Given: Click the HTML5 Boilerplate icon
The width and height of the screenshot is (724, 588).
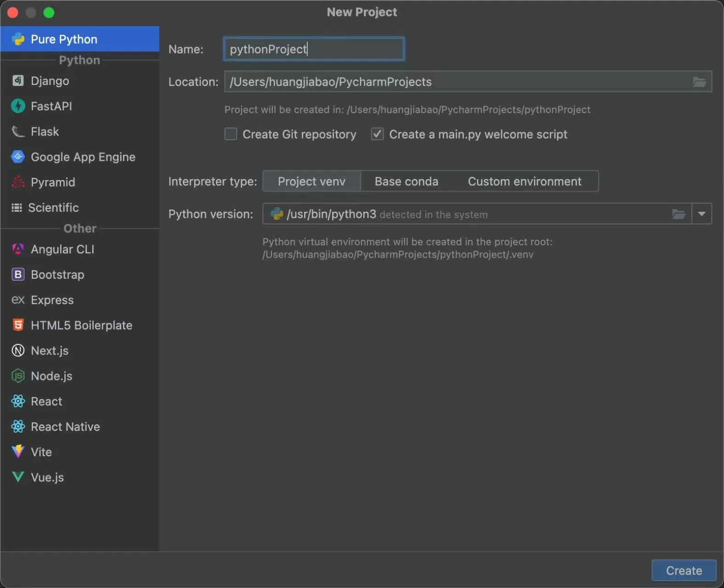Looking at the screenshot, I should click(x=18, y=325).
